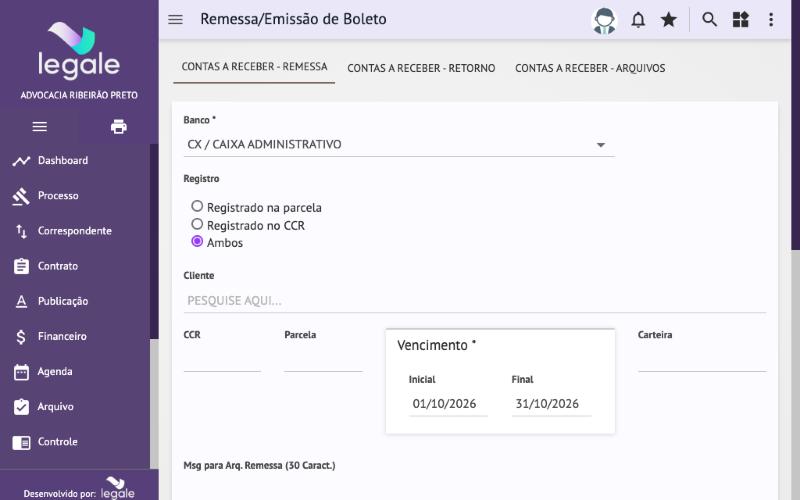
Task: Click the Processo gavel icon
Action: 21,196
